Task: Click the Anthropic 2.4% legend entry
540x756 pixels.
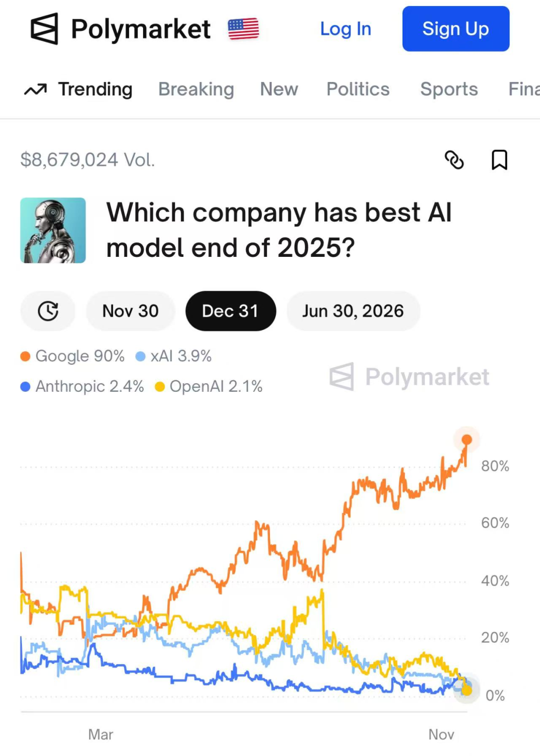Action: (82, 386)
